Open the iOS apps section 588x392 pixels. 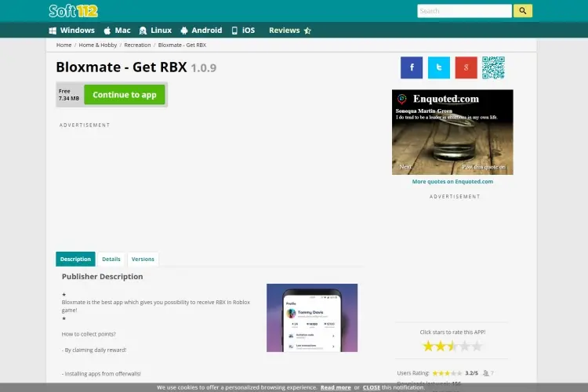[x=243, y=31]
